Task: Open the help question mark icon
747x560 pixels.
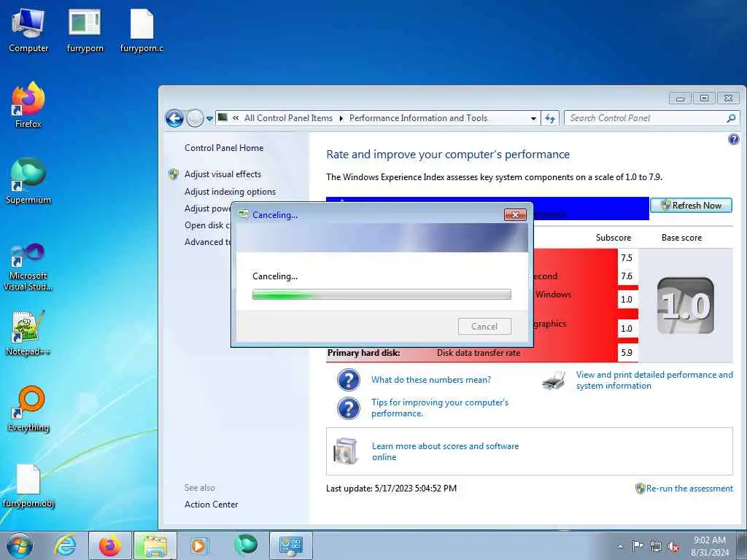Action: (x=734, y=139)
